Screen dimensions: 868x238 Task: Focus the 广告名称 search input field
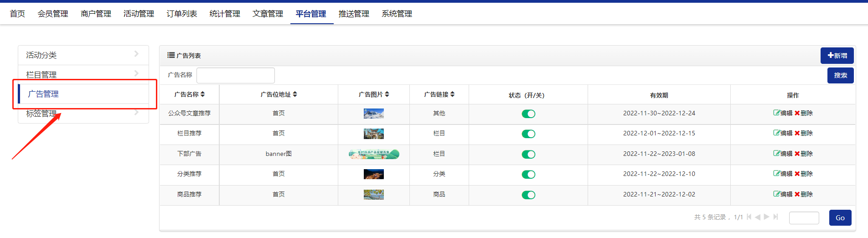pyautogui.click(x=235, y=75)
